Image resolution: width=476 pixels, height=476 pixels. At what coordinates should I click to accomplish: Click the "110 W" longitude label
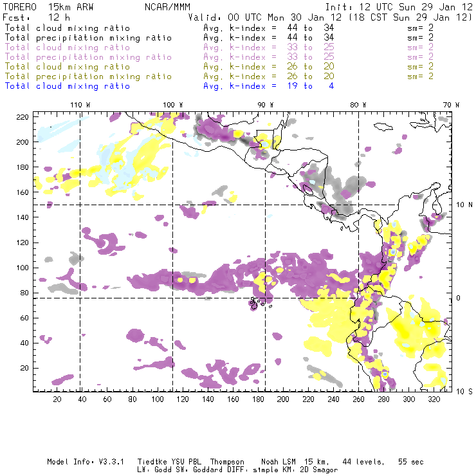(80, 105)
